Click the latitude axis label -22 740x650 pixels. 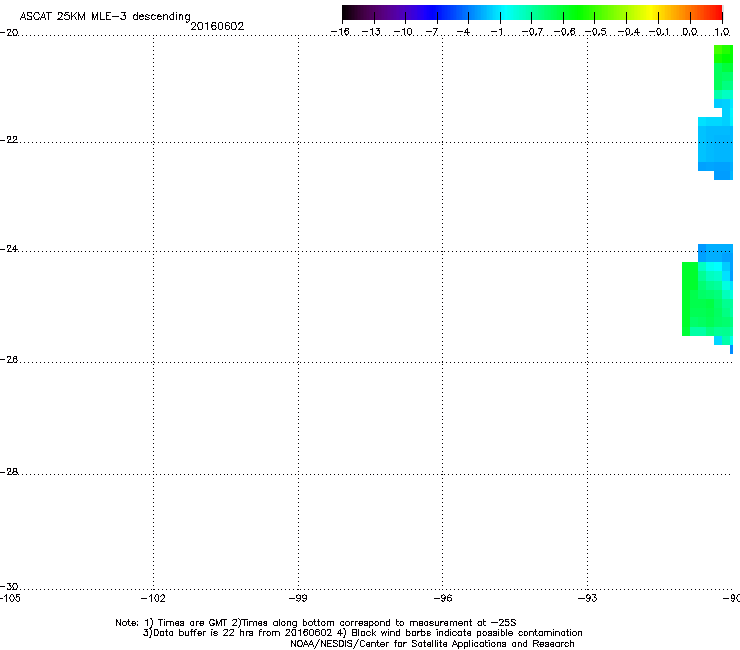pos(9,140)
